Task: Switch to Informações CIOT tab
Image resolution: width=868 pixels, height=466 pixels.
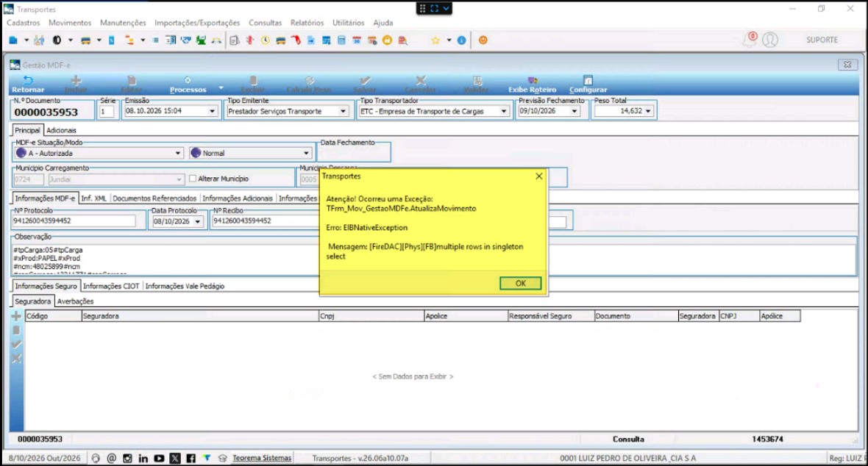Action: [111, 286]
